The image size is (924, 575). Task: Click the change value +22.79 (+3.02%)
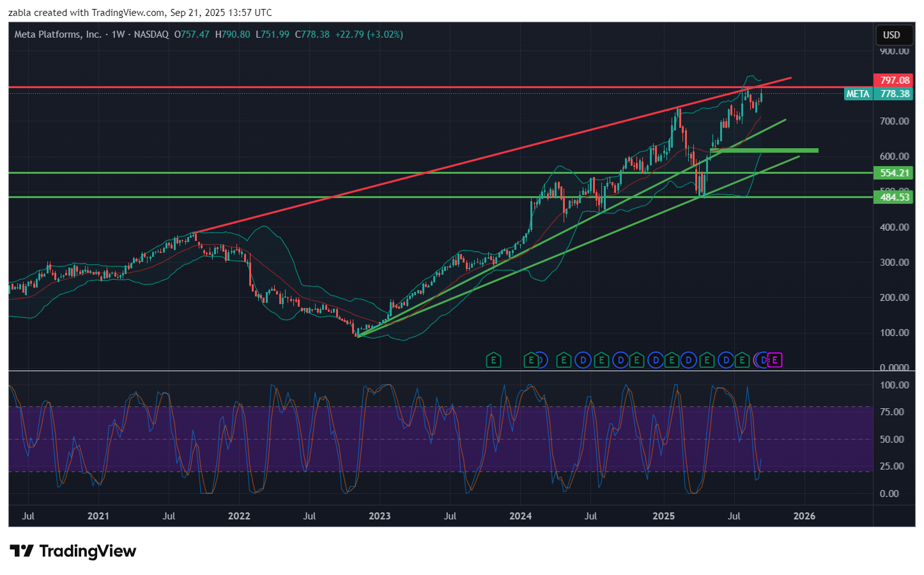click(x=369, y=34)
